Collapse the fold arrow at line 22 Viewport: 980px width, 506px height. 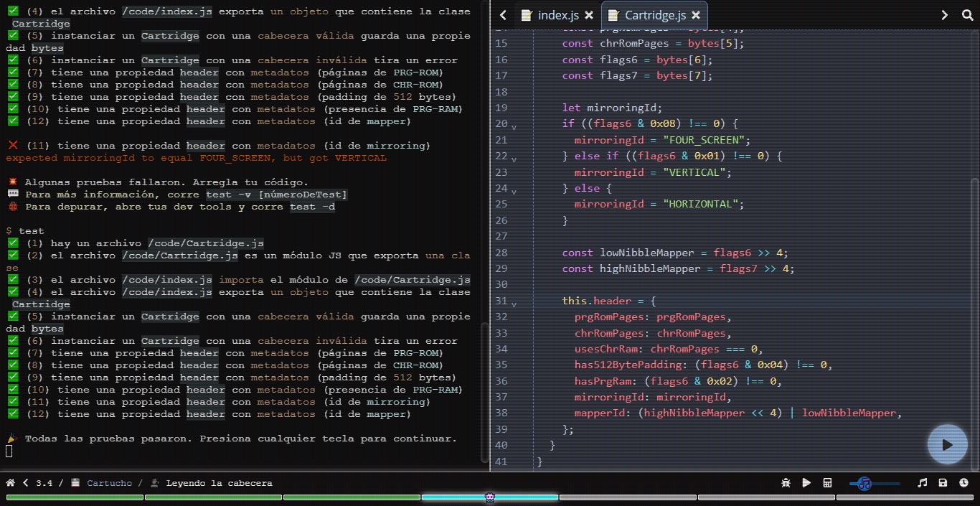click(514, 159)
